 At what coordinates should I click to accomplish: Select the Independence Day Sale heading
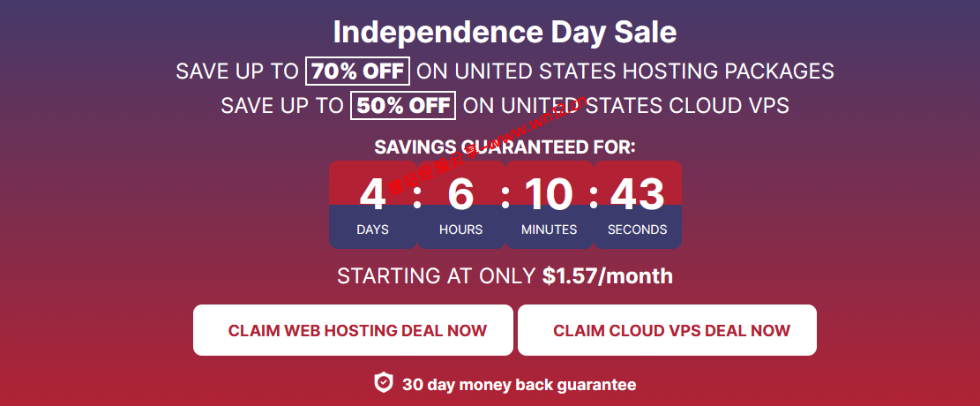tap(505, 33)
